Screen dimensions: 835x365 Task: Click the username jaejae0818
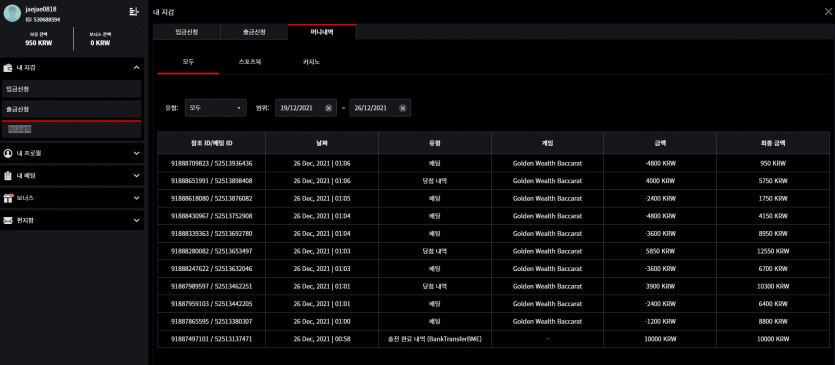[x=41, y=9]
